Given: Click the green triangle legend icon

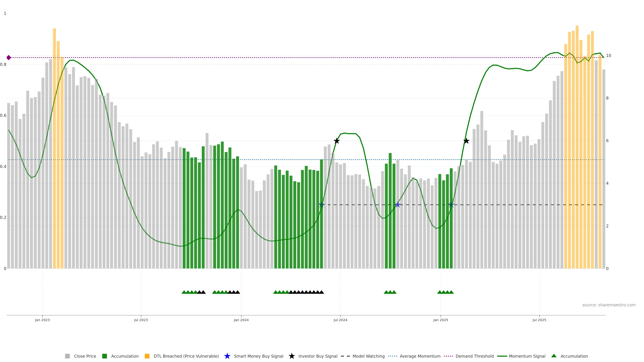Looking at the screenshot, I should [554, 356].
